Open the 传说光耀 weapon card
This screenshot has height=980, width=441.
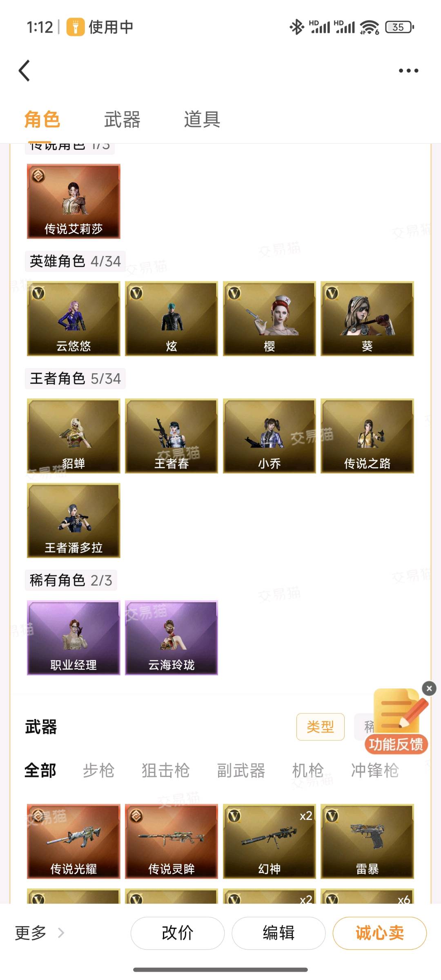[x=73, y=841]
